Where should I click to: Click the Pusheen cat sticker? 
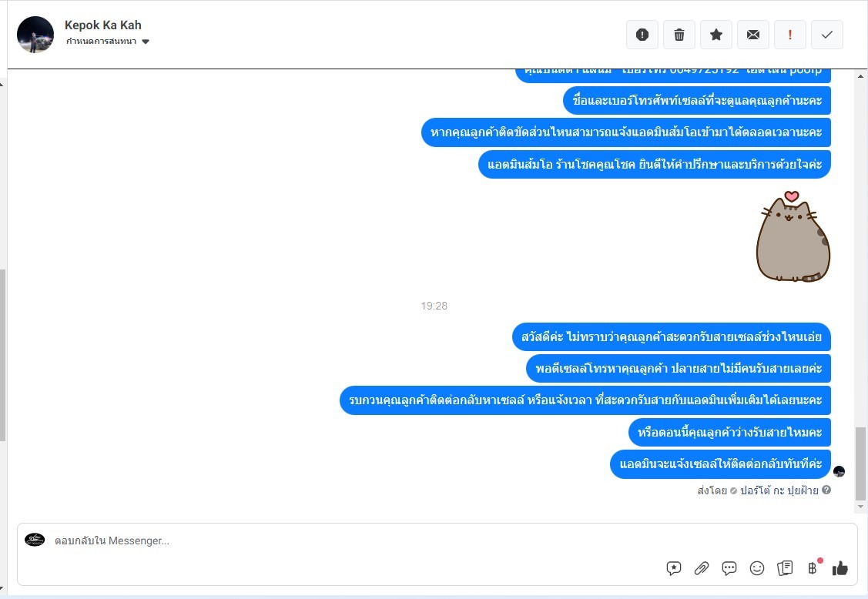[x=793, y=236]
